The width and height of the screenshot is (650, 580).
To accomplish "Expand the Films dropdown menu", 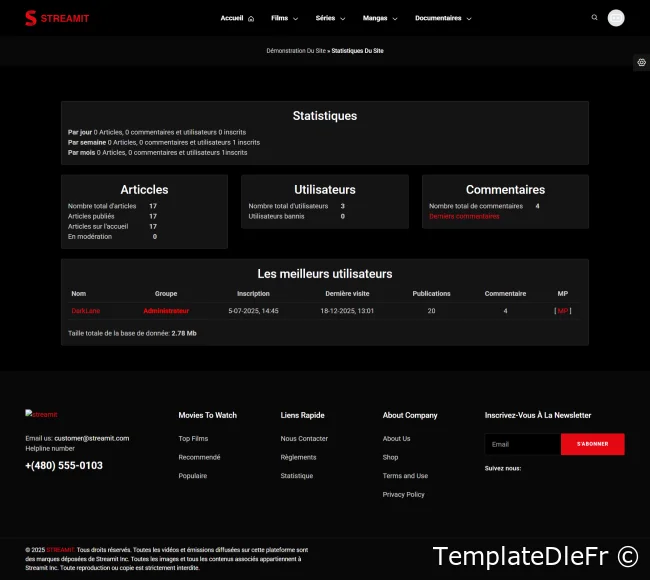I will tap(284, 18).
